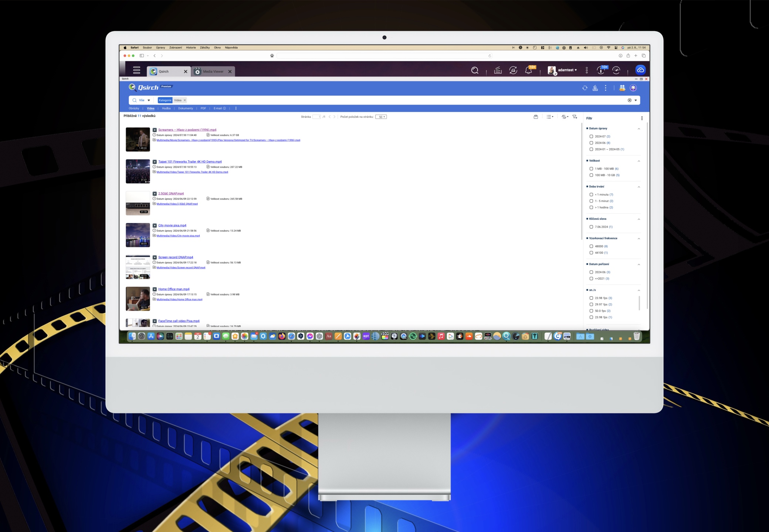This screenshot has width=769, height=532.
Task: Click the Qsirch refresh icon
Action: coord(585,88)
